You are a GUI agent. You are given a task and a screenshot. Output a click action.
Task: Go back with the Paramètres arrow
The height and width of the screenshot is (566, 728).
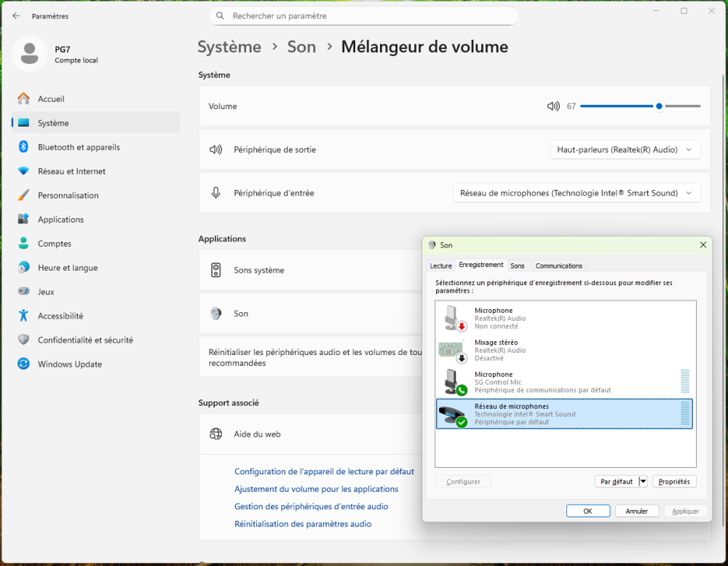click(16, 16)
